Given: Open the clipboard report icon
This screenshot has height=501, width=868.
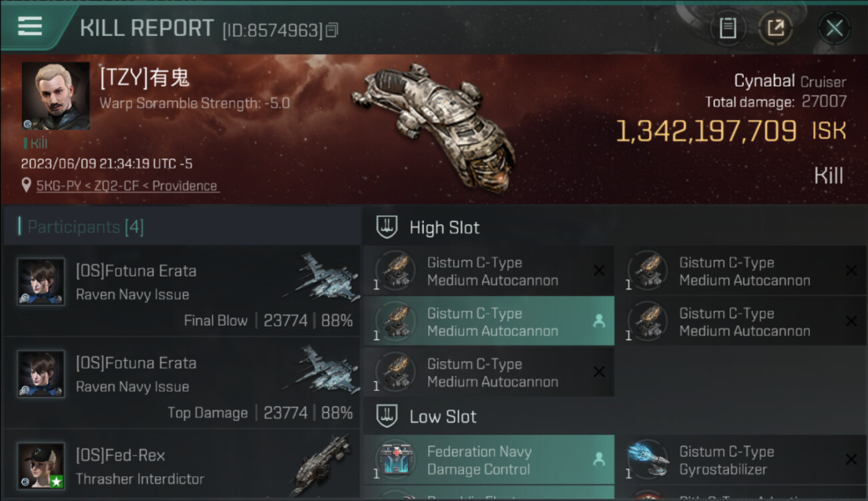Looking at the screenshot, I should point(728,28).
